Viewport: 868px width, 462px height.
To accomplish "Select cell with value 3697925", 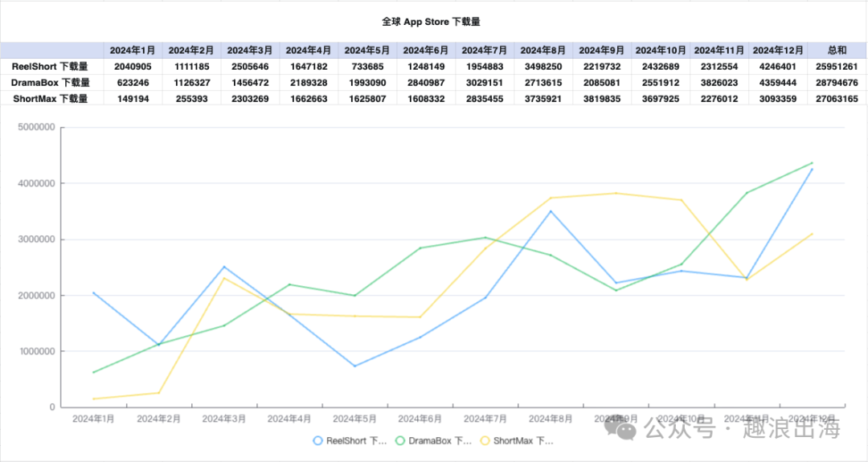I will point(661,99).
